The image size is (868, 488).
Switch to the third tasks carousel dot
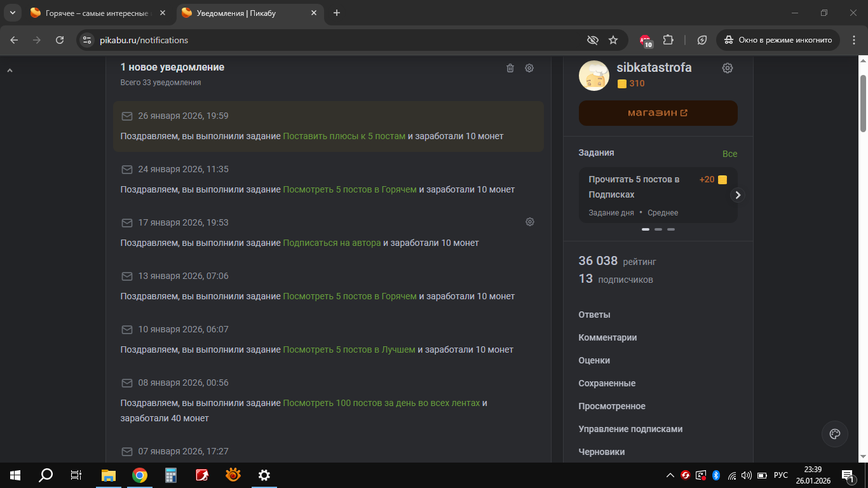click(671, 229)
